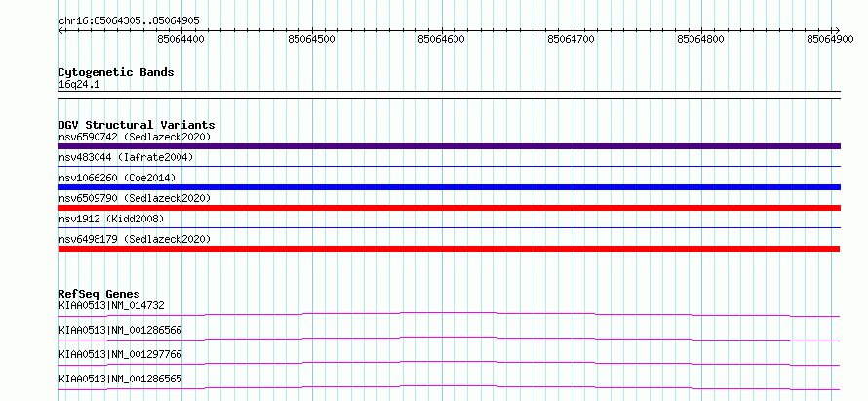Click the nsv1912 (Kidd2008) variant label

coord(111,219)
